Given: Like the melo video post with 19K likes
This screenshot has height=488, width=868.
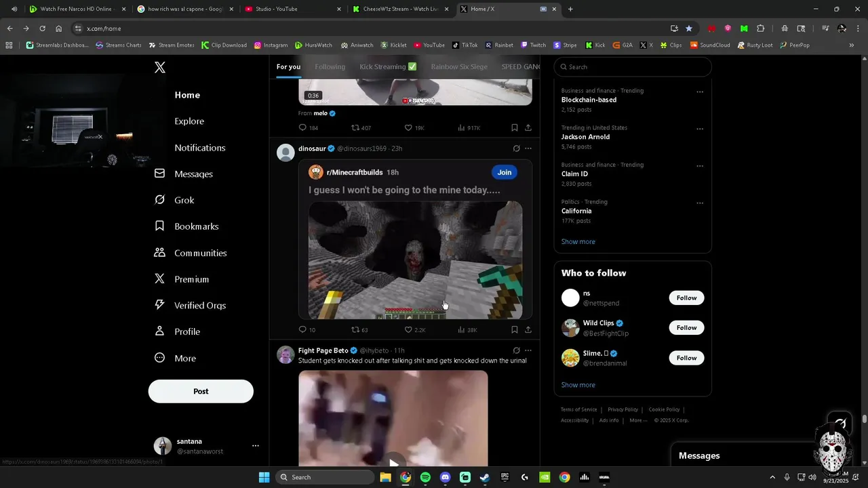Looking at the screenshot, I should coord(408,127).
